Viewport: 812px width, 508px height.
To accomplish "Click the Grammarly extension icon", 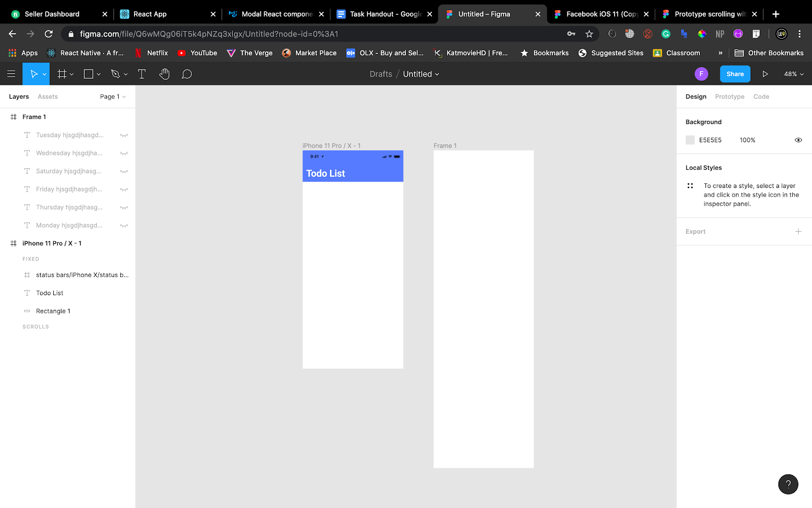I will 666,34.
